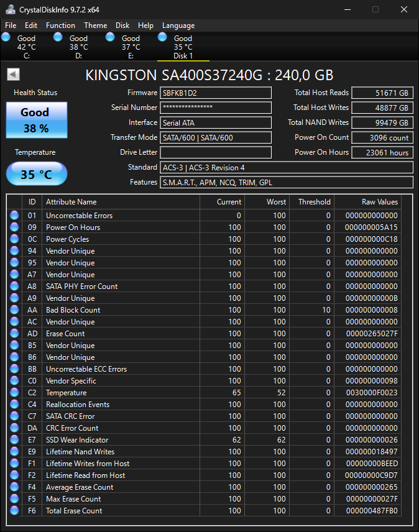
Task: Open the Disk menu
Action: tap(122, 25)
